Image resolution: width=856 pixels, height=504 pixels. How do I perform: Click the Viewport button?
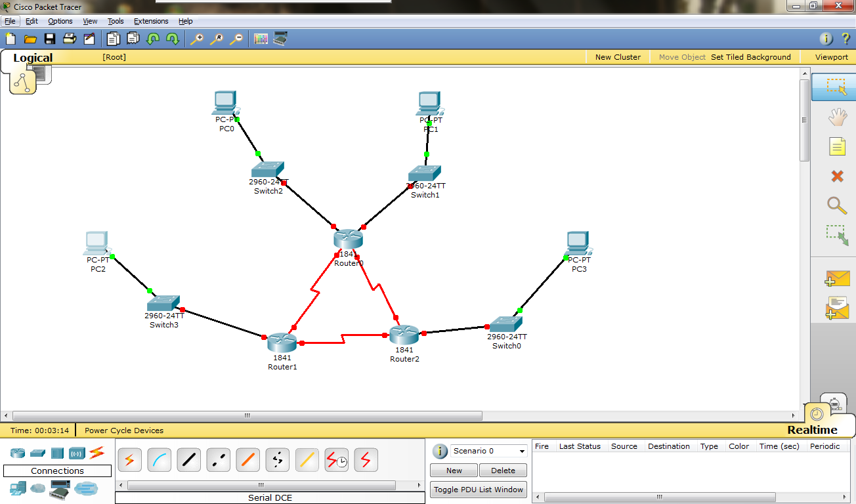point(832,57)
